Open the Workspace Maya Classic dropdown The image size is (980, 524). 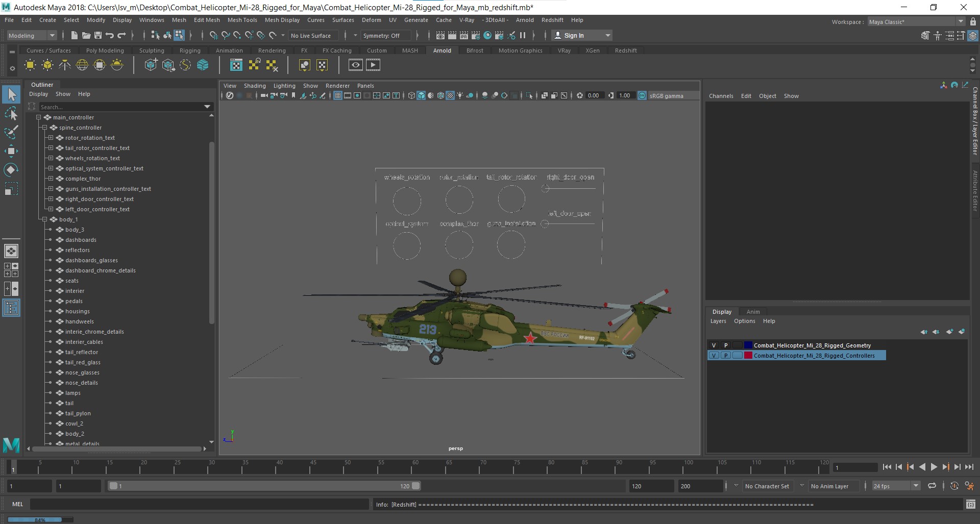click(916, 21)
